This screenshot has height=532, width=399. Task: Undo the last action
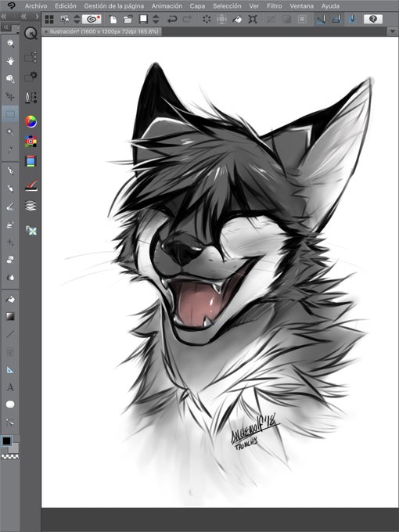click(172, 20)
